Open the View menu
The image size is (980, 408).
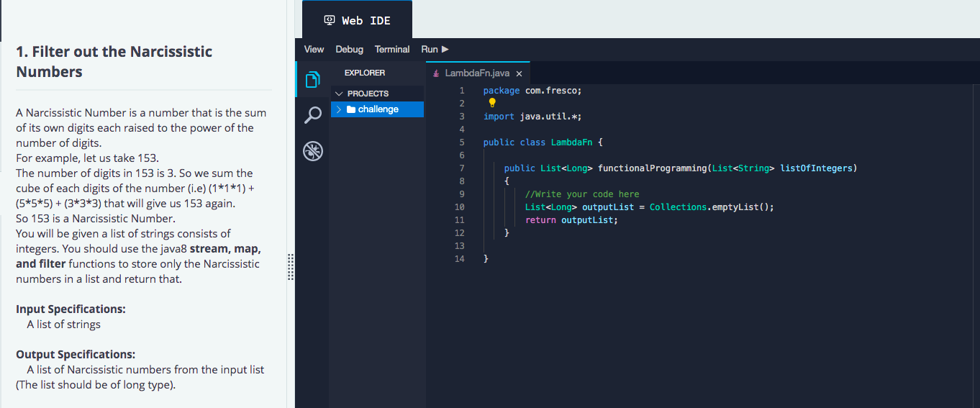(314, 50)
